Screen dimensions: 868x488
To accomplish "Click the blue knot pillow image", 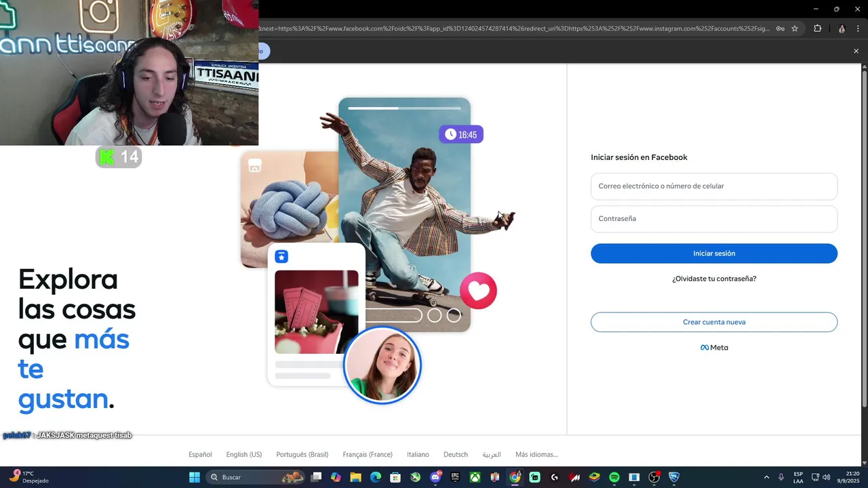I will click(x=290, y=209).
